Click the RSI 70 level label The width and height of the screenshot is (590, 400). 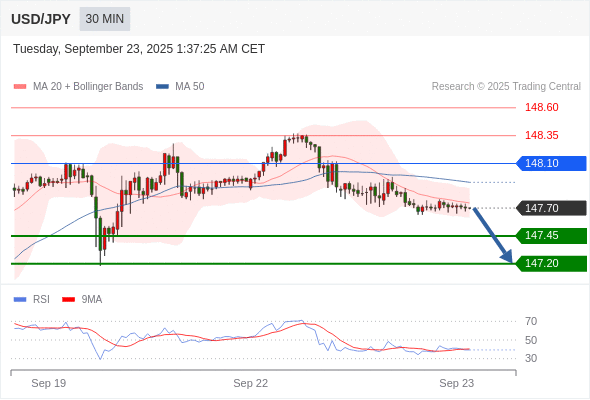coord(531,321)
